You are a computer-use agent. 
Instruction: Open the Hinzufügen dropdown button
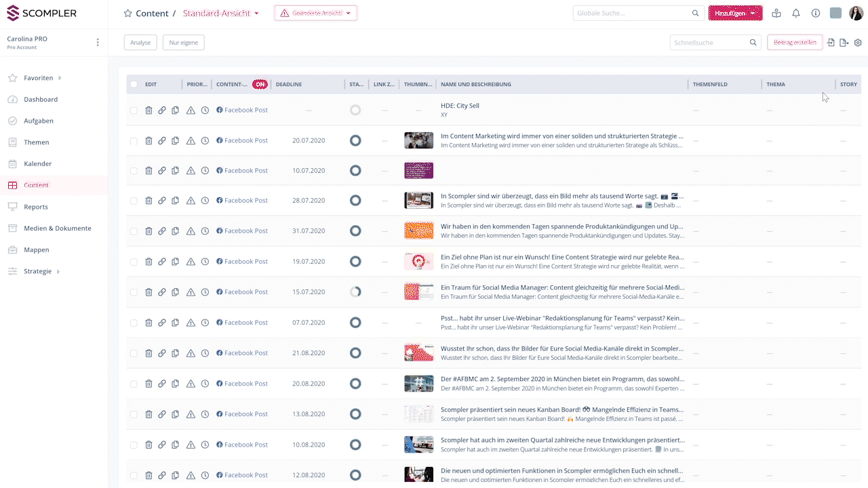(x=735, y=13)
